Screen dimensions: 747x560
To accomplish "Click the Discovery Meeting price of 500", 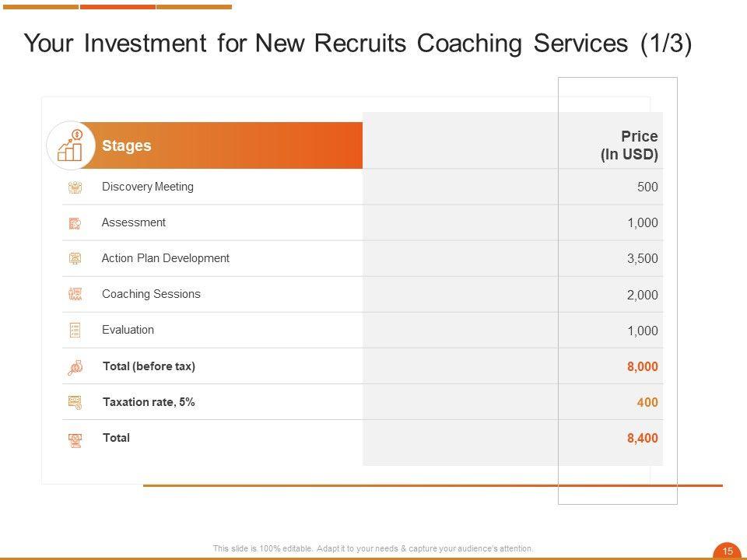I will pyautogui.click(x=647, y=187).
